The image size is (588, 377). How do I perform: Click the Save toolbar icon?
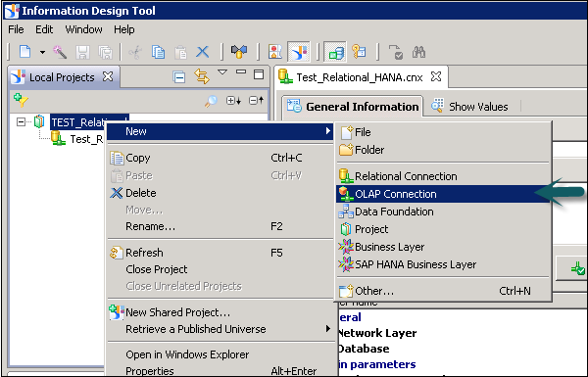point(82,52)
